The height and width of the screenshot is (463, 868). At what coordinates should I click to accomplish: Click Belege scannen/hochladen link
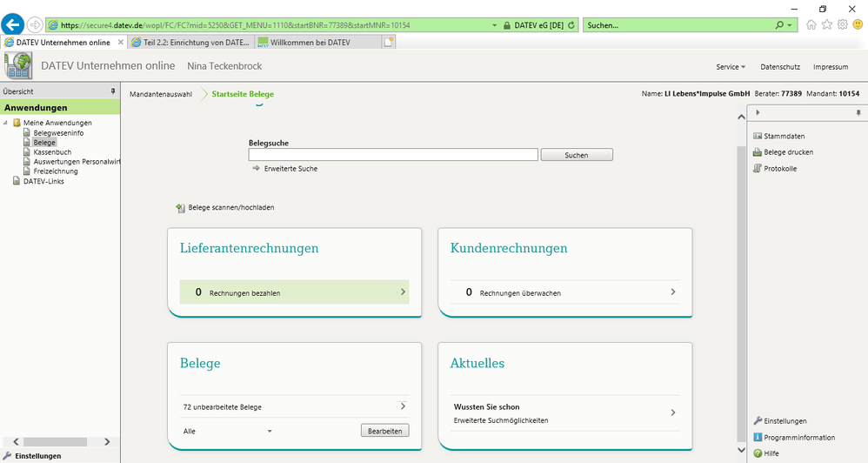[x=230, y=208]
